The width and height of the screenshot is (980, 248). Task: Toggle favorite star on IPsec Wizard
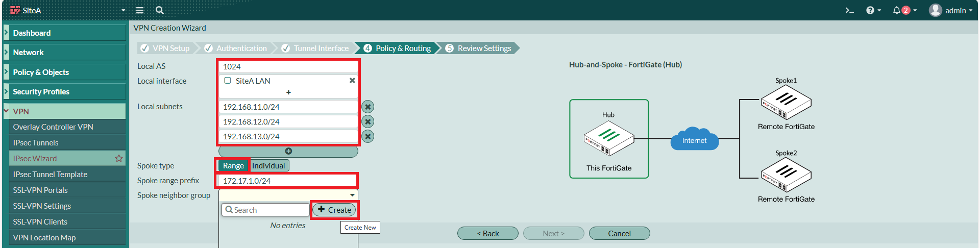119,158
